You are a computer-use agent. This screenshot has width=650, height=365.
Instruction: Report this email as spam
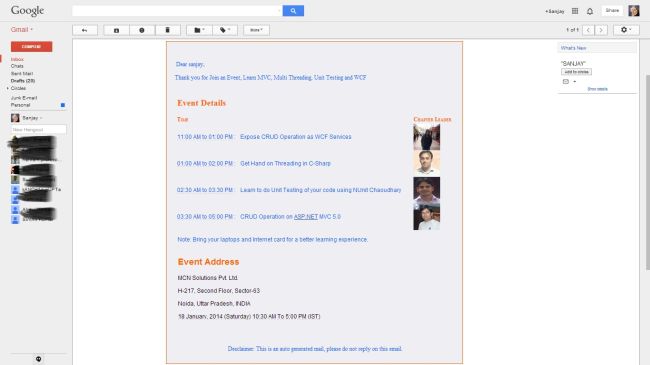(142, 30)
